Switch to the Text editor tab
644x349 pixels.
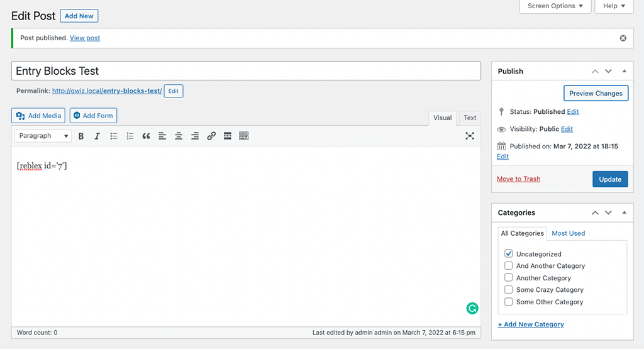tap(470, 118)
